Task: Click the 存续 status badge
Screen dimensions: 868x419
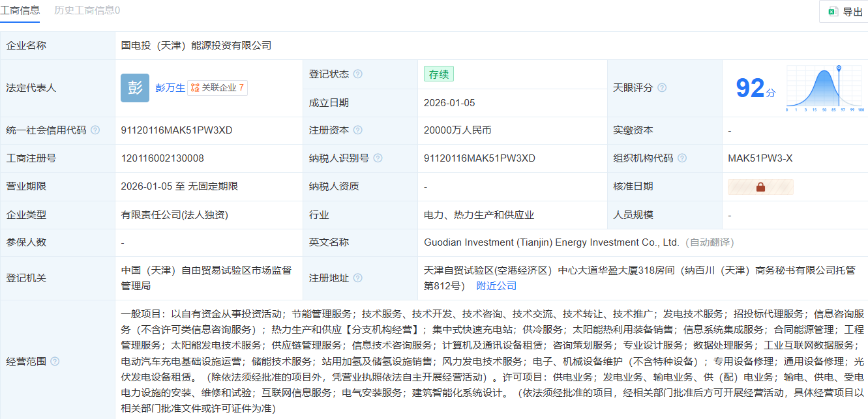Action: pos(438,74)
